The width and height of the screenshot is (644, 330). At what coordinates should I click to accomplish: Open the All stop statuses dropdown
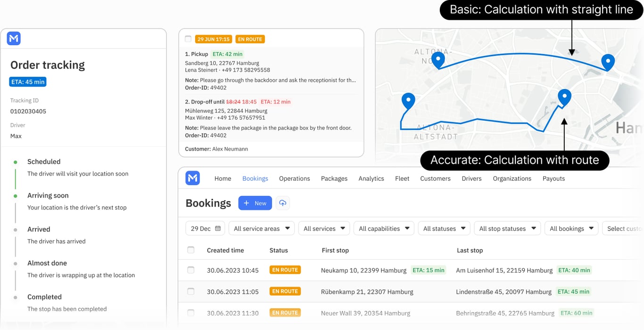click(507, 228)
